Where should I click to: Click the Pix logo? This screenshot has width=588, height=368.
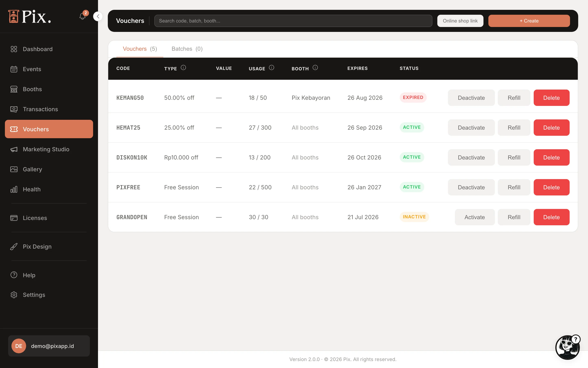pyautogui.click(x=30, y=17)
